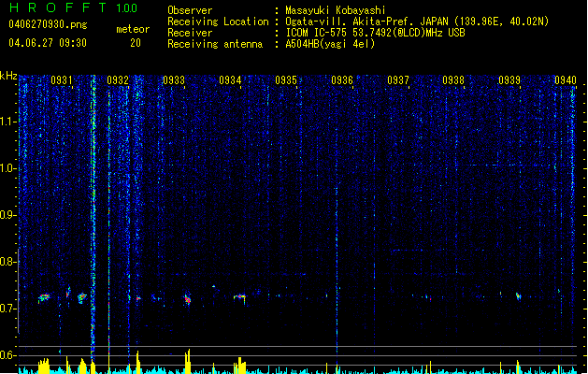Click the 0937 time marker
The image size is (588, 374).
(398, 80)
